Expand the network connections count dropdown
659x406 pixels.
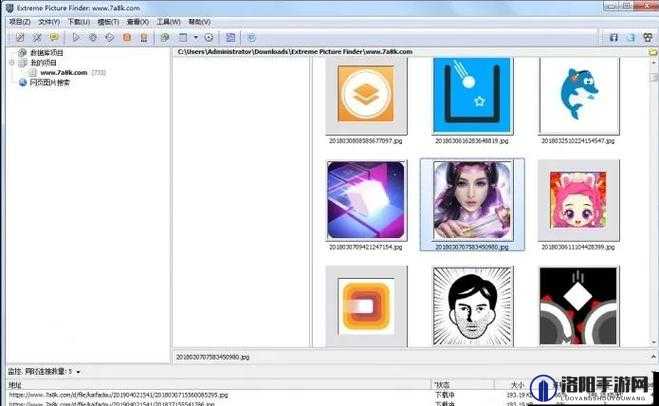pyautogui.click(x=78, y=372)
